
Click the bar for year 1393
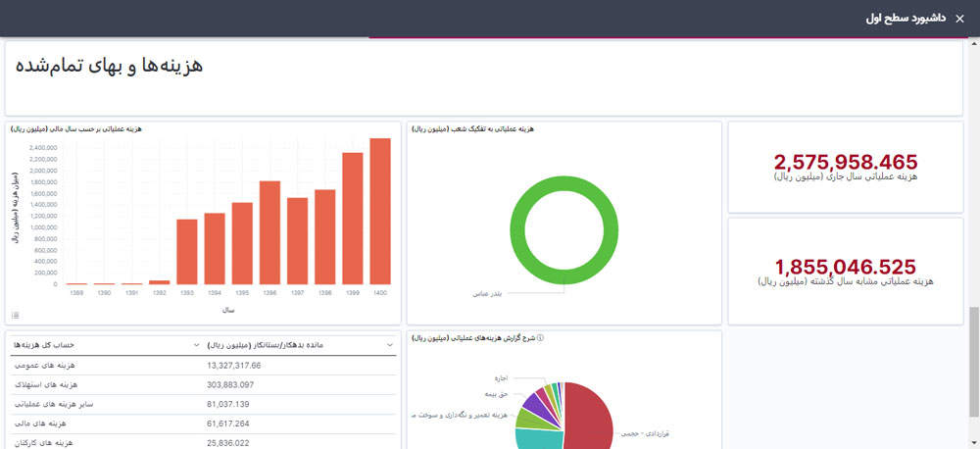pyautogui.click(x=187, y=251)
